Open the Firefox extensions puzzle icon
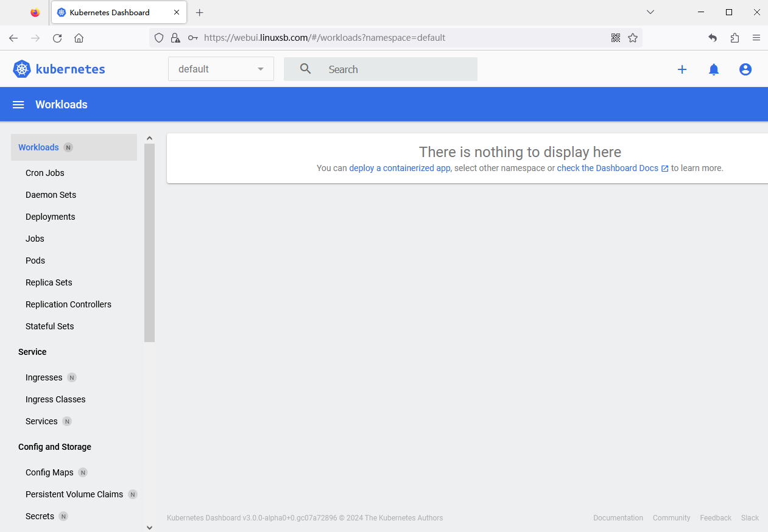This screenshot has height=532, width=768. [735, 38]
